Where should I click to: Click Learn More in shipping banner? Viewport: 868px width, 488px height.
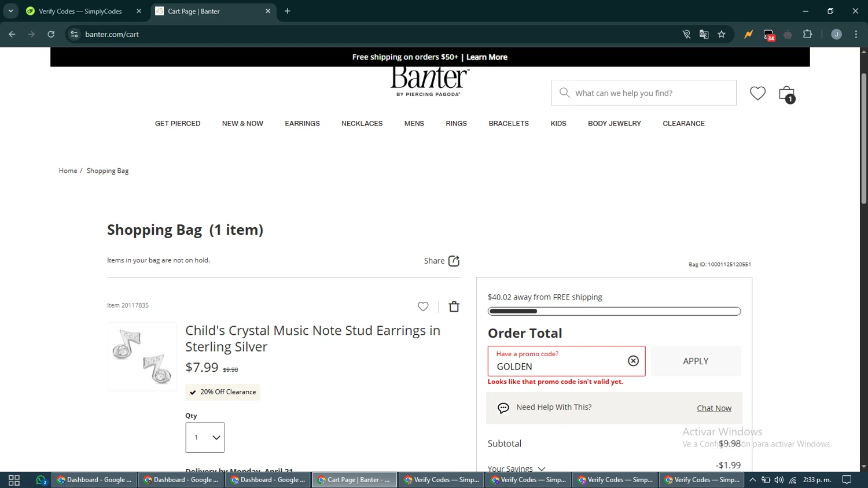tap(487, 57)
